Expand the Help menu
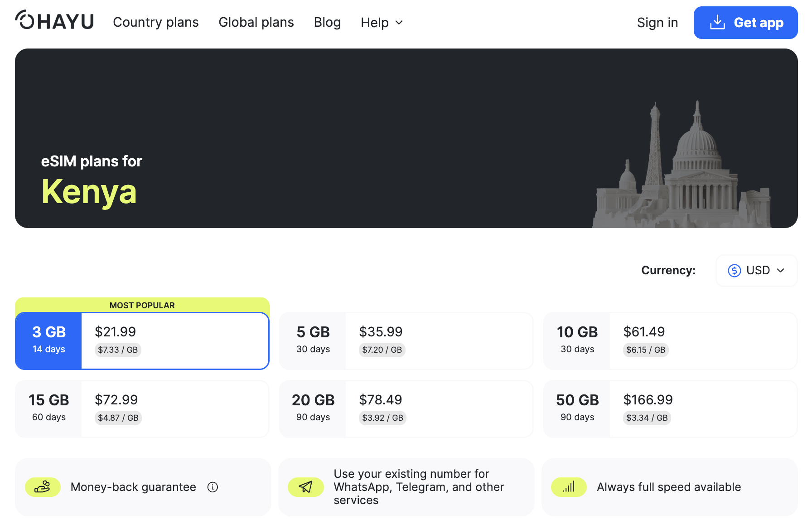Image resolution: width=812 pixels, height=525 pixels. (x=382, y=23)
